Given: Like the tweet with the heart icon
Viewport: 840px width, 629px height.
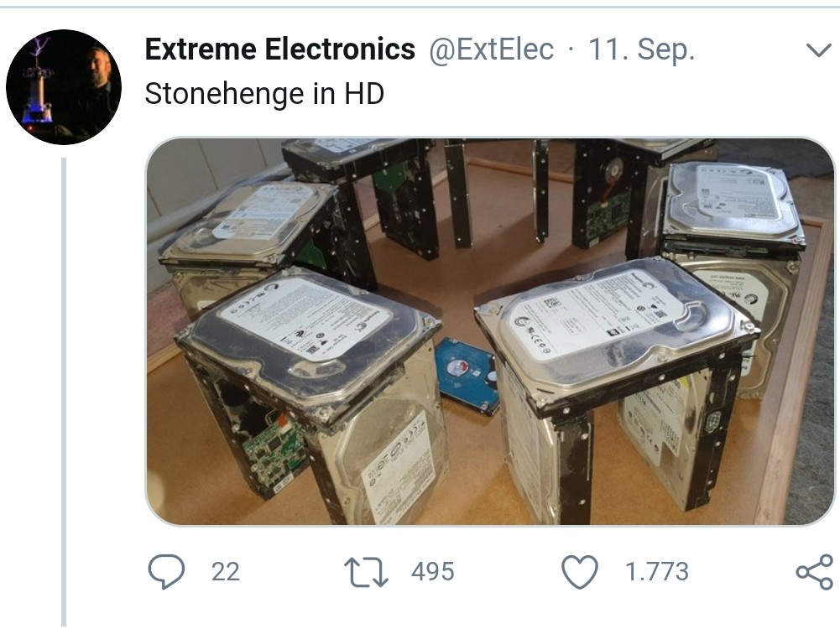Looking at the screenshot, I should (x=580, y=572).
